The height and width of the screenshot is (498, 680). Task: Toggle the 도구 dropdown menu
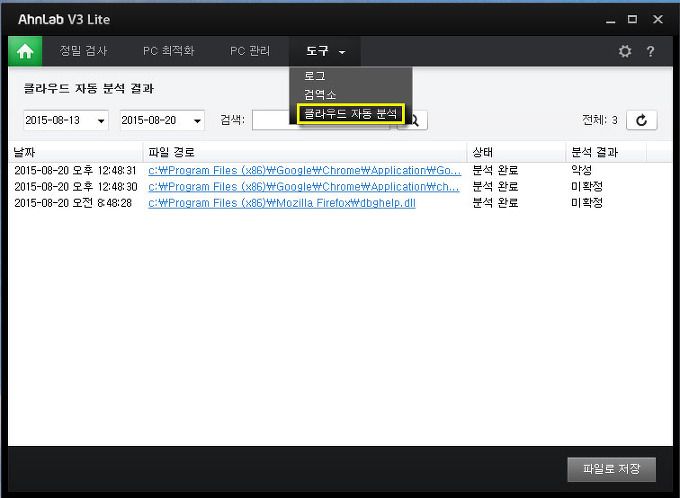tap(325, 51)
